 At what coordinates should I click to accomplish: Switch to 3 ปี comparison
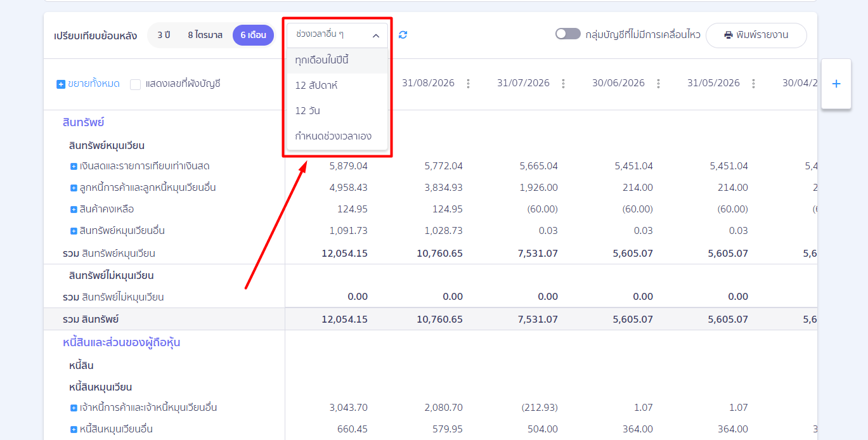point(164,35)
